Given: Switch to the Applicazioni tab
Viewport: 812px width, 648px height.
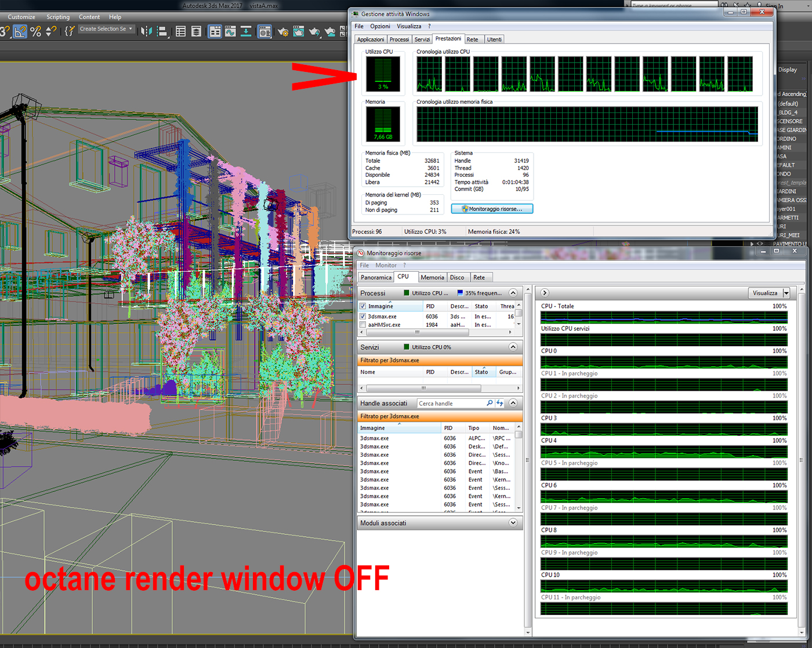Looking at the screenshot, I should pos(371,39).
